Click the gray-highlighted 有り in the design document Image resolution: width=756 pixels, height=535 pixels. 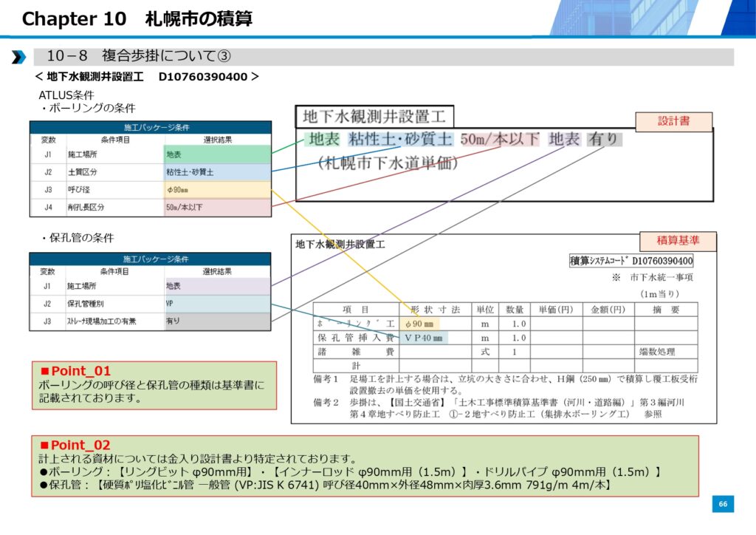604,140
